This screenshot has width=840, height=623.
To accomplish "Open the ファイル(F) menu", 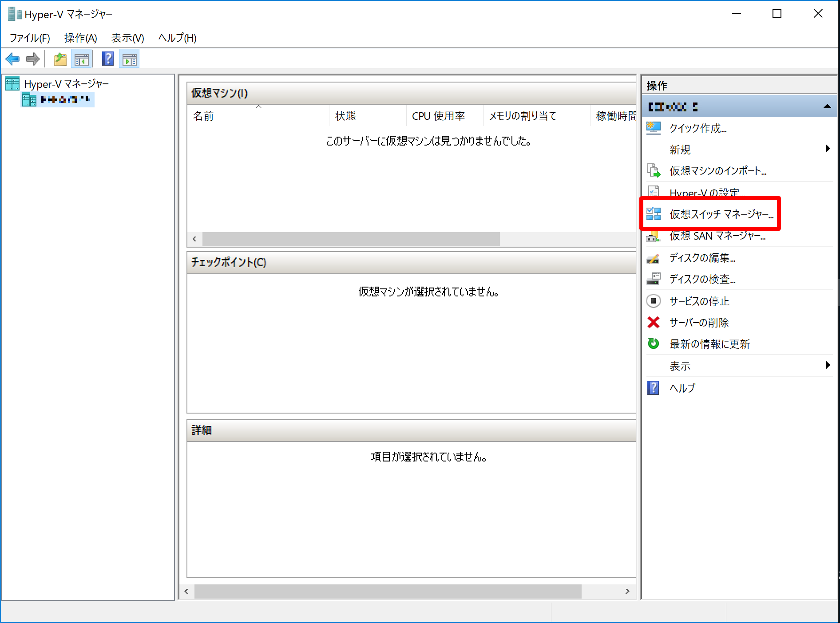I will (x=30, y=38).
